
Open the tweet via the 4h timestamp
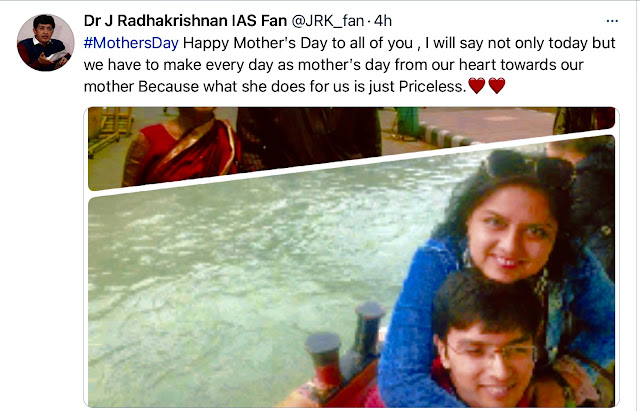click(383, 20)
